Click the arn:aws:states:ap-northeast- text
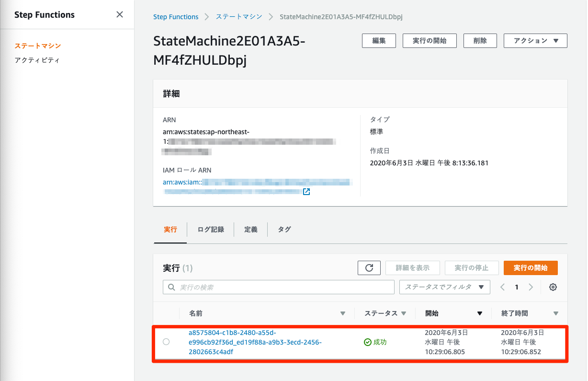 click(x=206, y=132)
